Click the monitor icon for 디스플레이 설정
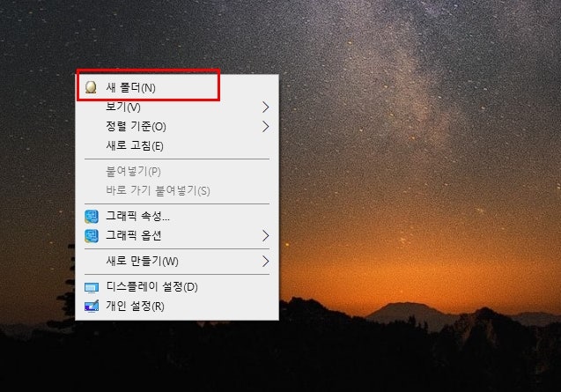This screenshot has width=561, height=392. tap(92, 287)
